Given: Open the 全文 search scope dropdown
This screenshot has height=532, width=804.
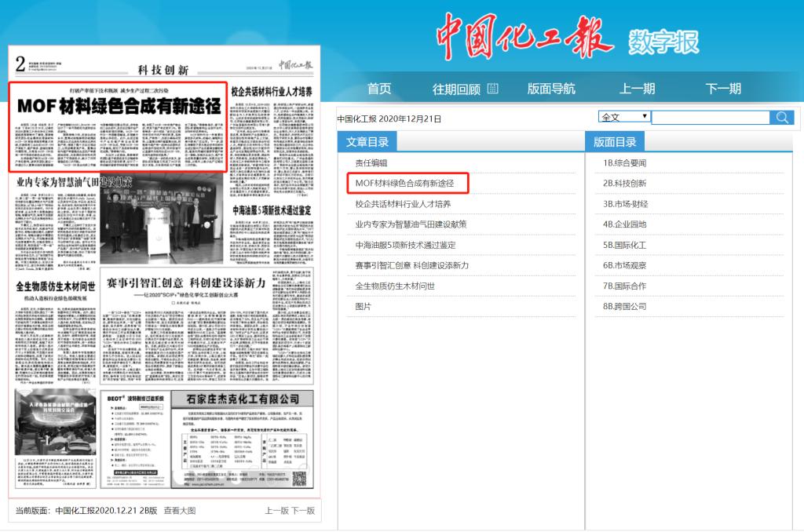Looking at the screenshot, I should point(624,117).
